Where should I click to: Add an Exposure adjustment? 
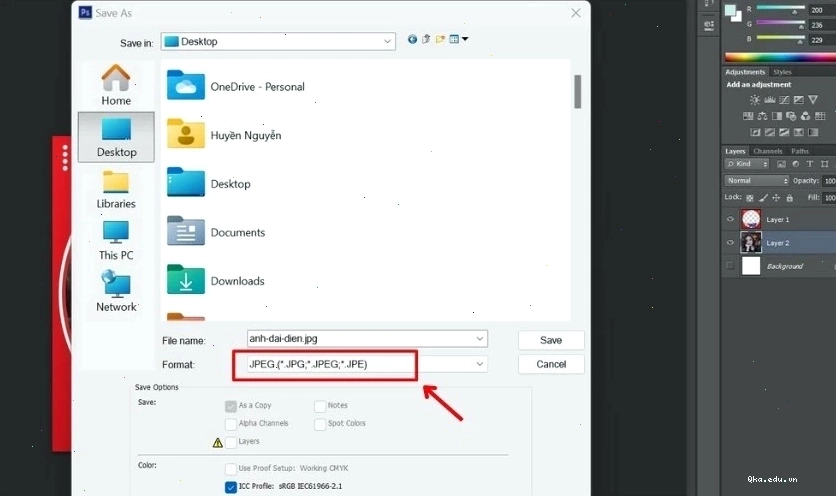click(x=798, y=100)
